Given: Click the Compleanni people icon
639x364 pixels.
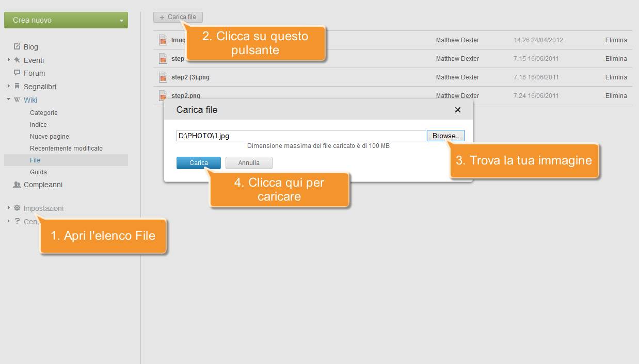Looking at the screenshot, I should (x=17, y=185).
